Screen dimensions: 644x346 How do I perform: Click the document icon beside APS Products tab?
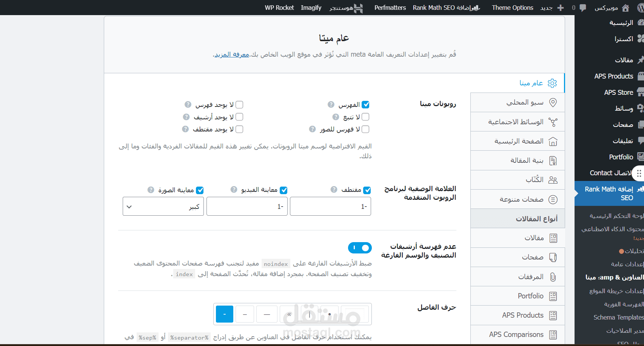pyautogui.click(x=553, y=315)
